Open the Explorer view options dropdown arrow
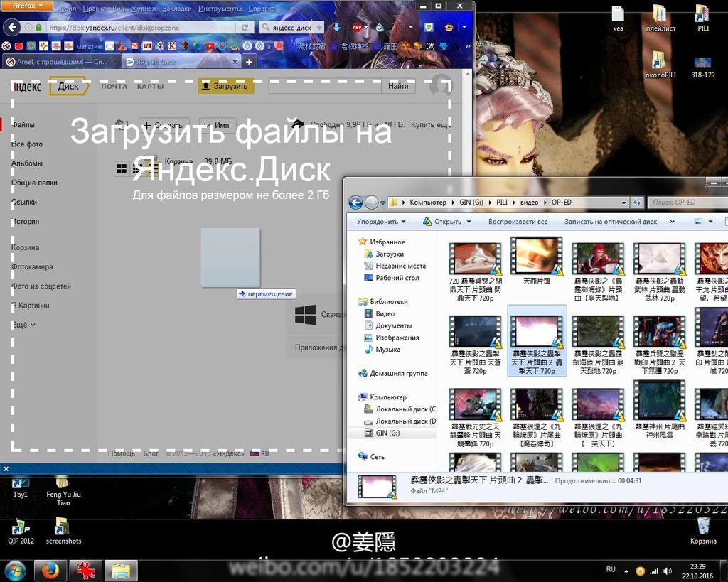The height and width of the screenshot is (582, 728). [710, 222]
